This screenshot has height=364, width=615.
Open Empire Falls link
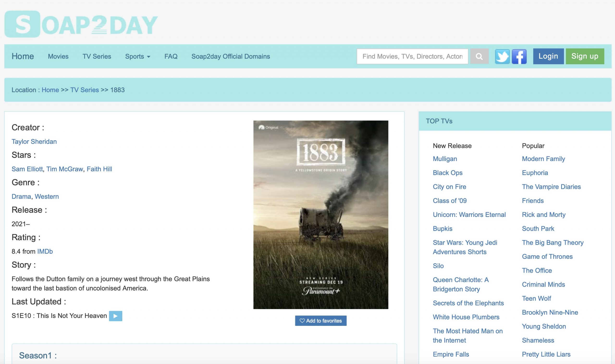coord(451,355)
